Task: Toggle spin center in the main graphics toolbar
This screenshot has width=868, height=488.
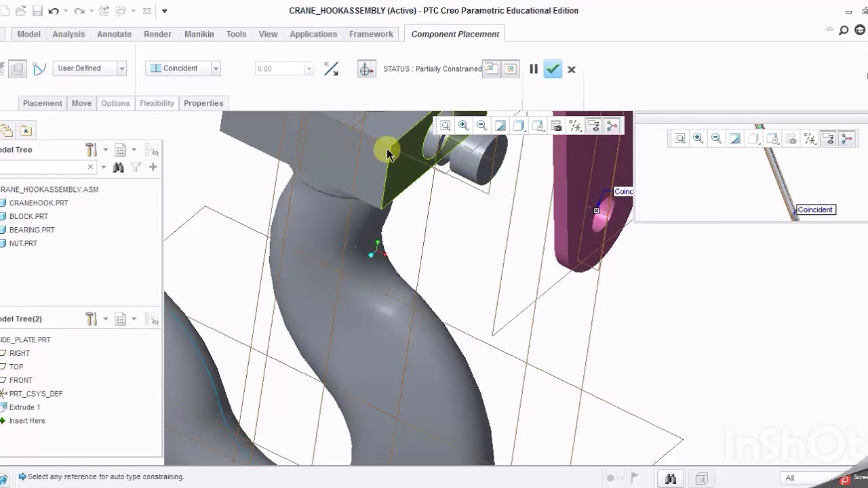Action: [612, 125]
